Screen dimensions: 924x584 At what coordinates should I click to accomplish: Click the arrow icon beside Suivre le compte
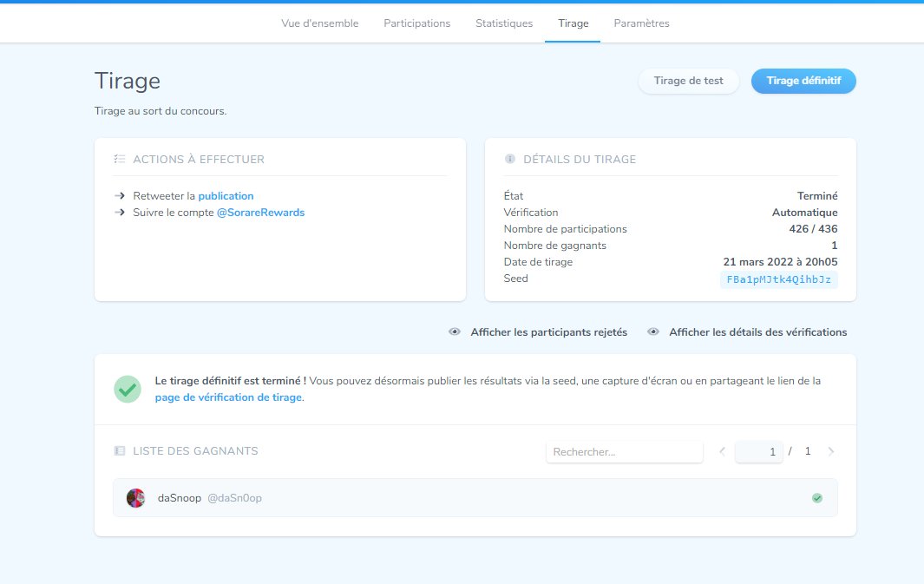click(119, 212)
